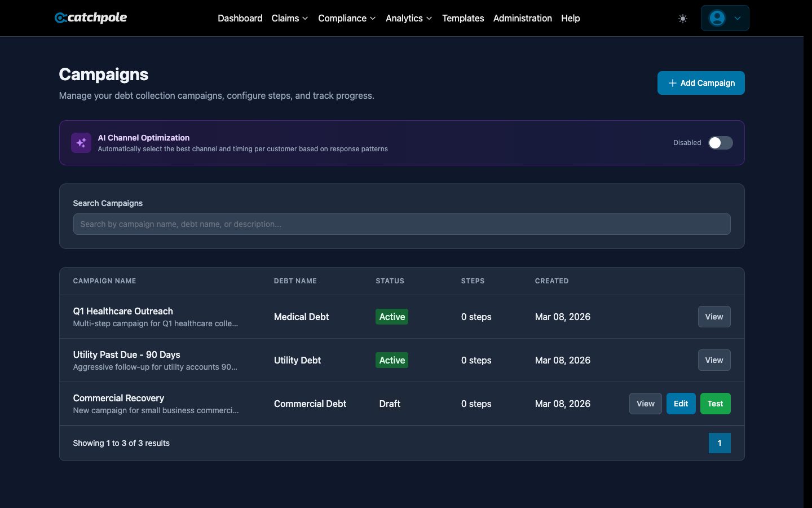Enable AI Channel Optimization
The width and height of the screenshot is (812, 508).
tap(720, 143)
